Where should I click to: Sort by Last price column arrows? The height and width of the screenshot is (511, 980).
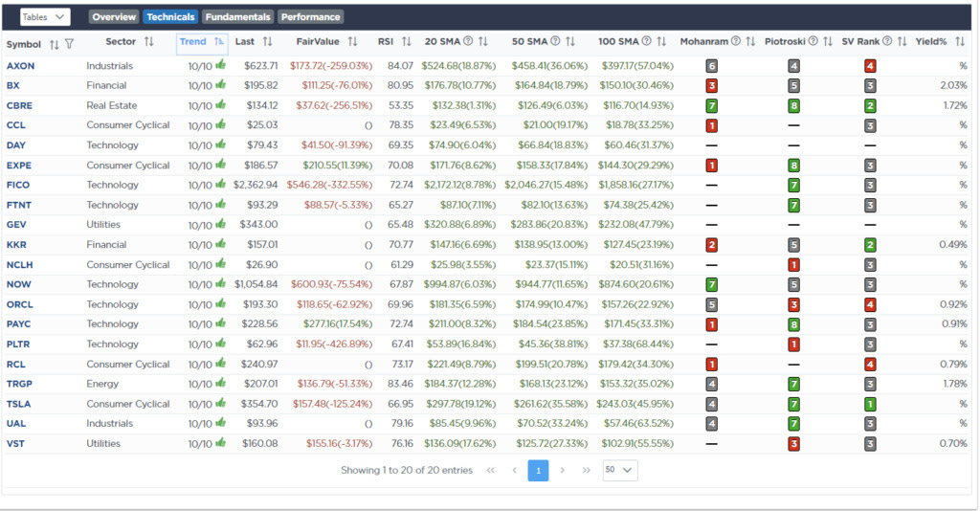[268, 42]
